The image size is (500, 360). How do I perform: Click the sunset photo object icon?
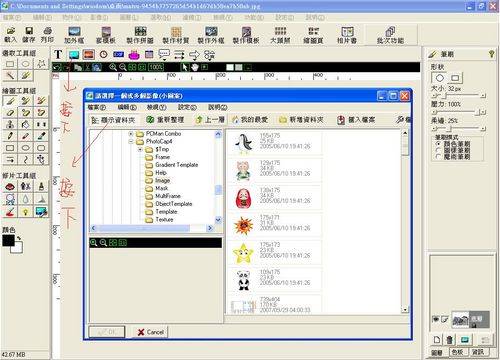(x=89, y=54)
